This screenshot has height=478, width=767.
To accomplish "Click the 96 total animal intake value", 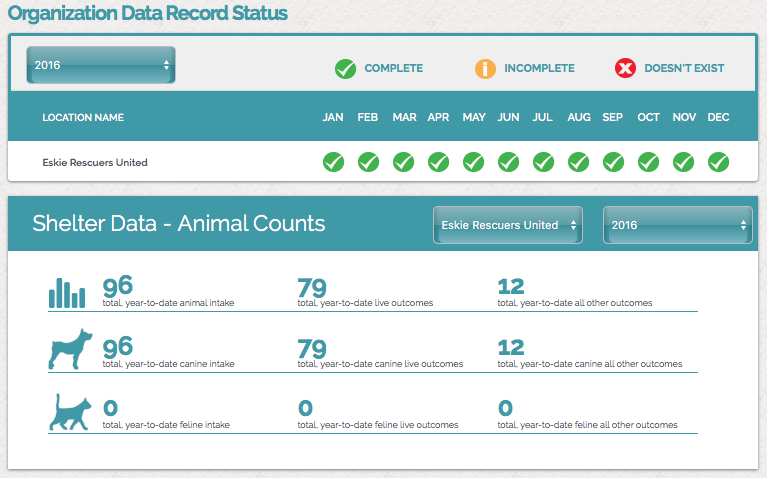I will [117, 286].
